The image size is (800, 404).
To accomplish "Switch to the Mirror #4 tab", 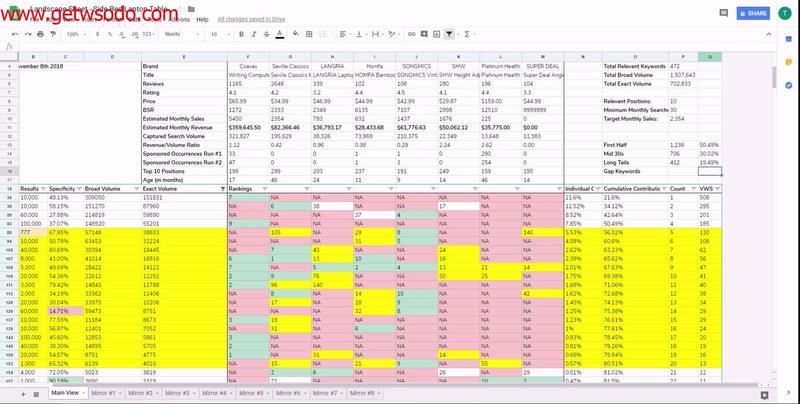I will (x=217, y=393).
